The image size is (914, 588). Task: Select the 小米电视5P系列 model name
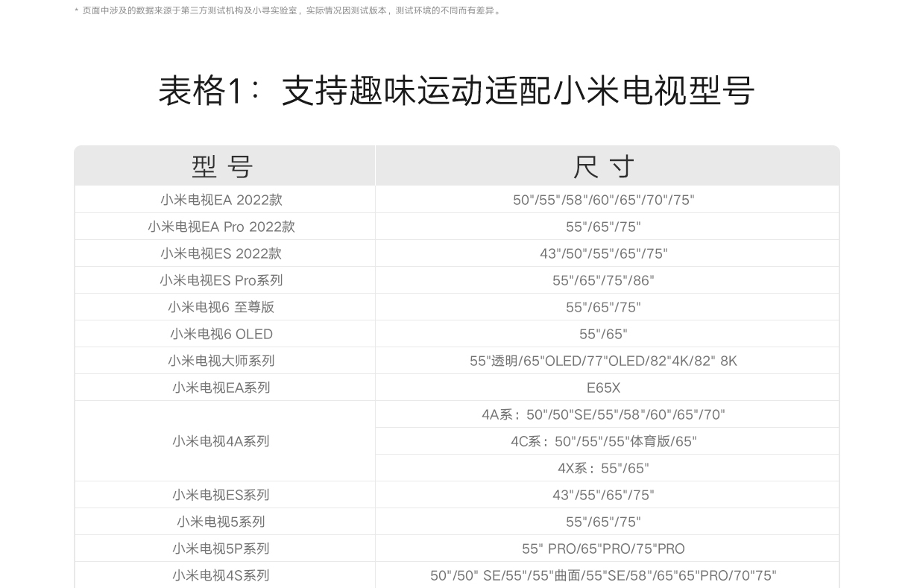(x=221, y=549)
